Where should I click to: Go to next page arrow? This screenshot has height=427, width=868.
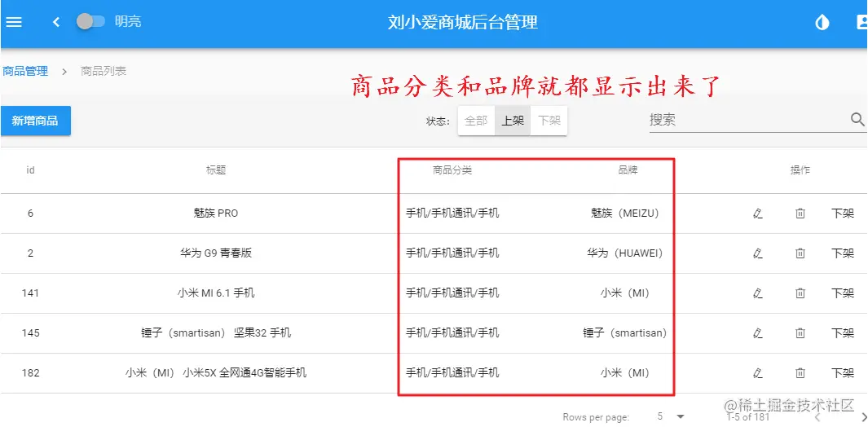click(864, 416)
